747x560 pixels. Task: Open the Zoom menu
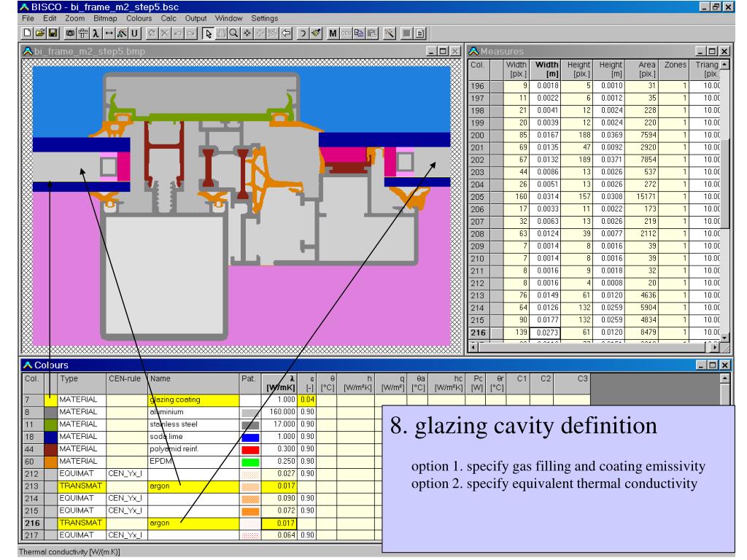pyautogui.click(x=75, y=18)
